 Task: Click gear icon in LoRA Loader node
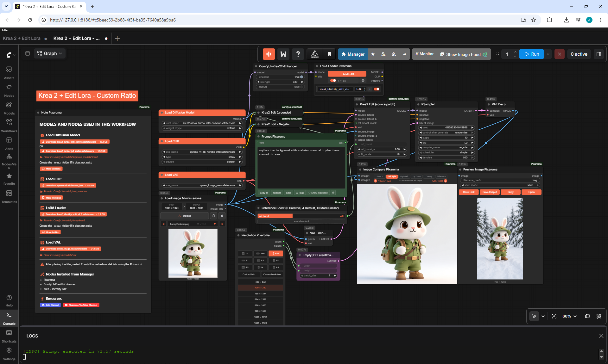click(363, 81)
